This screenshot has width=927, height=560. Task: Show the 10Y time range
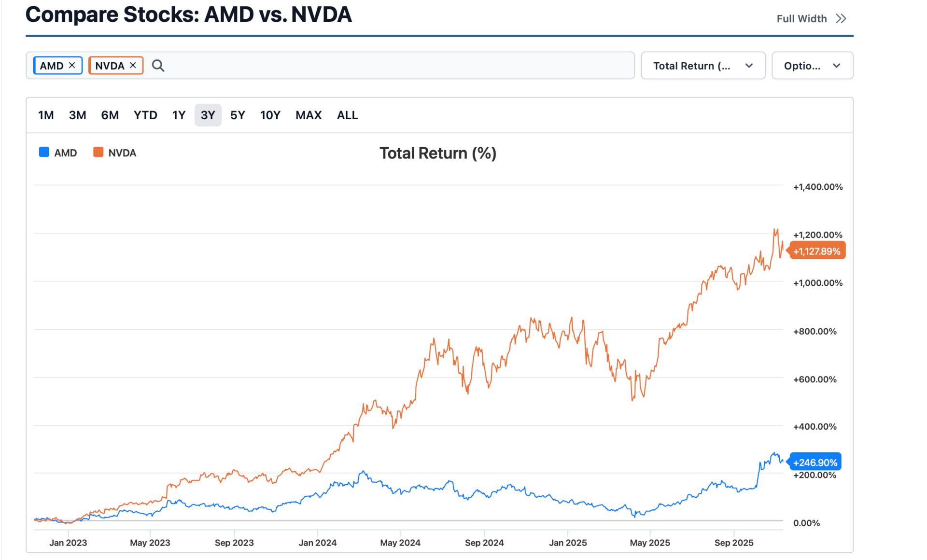point(270,115)
